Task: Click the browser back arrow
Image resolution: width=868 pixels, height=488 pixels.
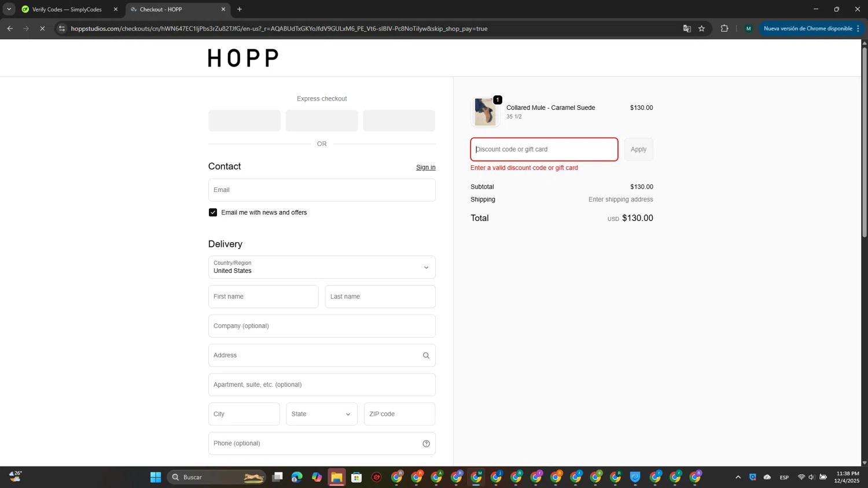Action: (x=10, y=28)
